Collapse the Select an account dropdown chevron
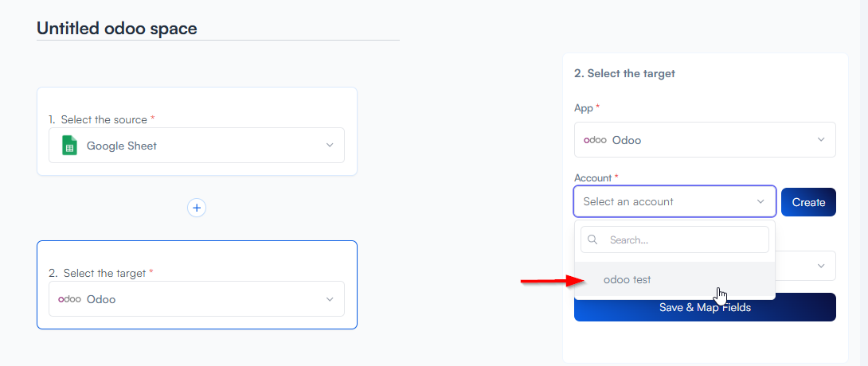This screenshot has height=366, width=868. tap(760, 202)
